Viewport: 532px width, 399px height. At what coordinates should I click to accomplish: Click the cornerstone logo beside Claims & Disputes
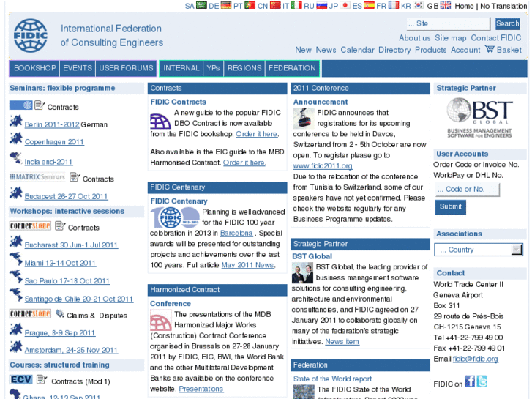(30, 313)
